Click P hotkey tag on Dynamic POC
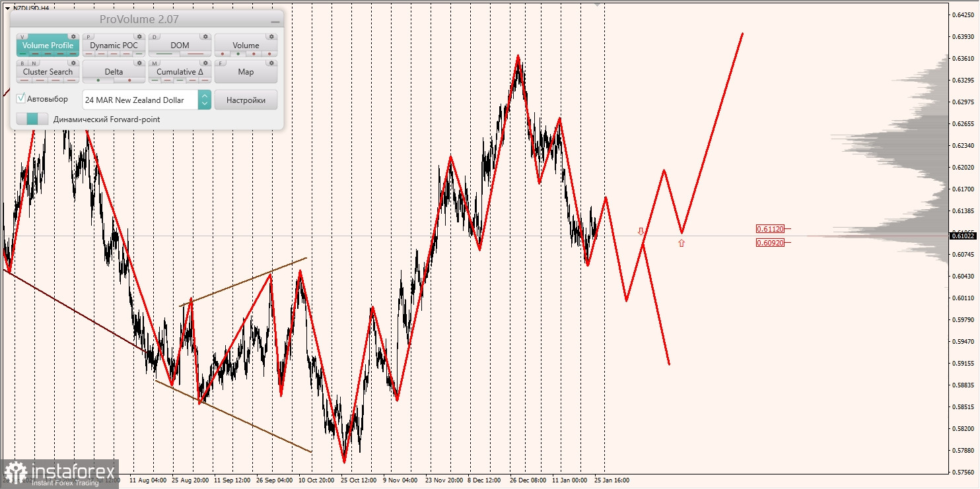The width and height of the screenshot is (980, 489). pos(88,37)
